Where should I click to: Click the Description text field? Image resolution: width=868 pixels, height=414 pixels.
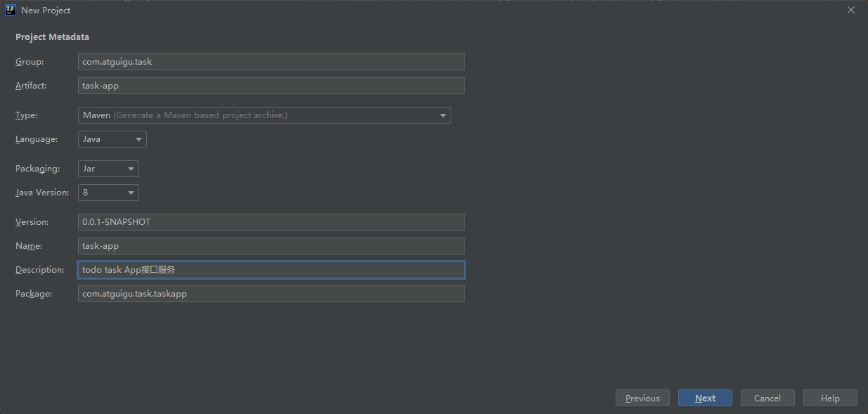tap(271, 270)
